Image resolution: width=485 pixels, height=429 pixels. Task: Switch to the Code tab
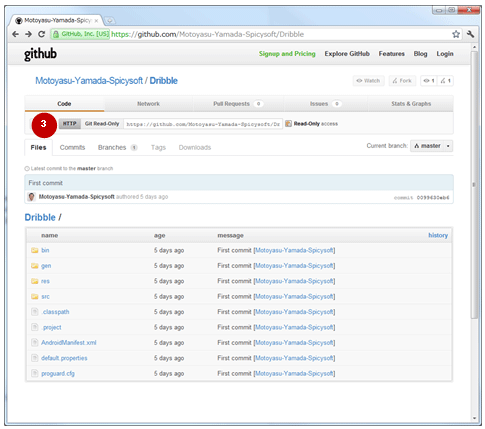64,104
